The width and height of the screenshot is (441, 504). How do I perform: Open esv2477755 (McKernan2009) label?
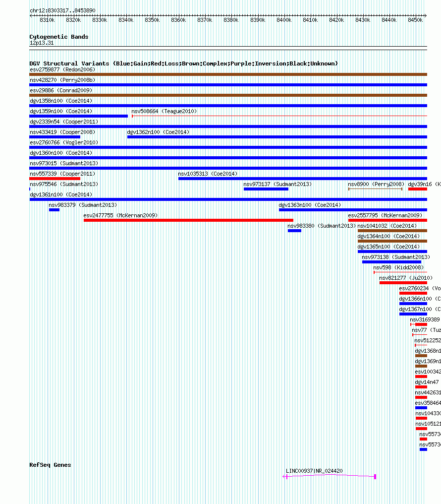click(121, 215)
